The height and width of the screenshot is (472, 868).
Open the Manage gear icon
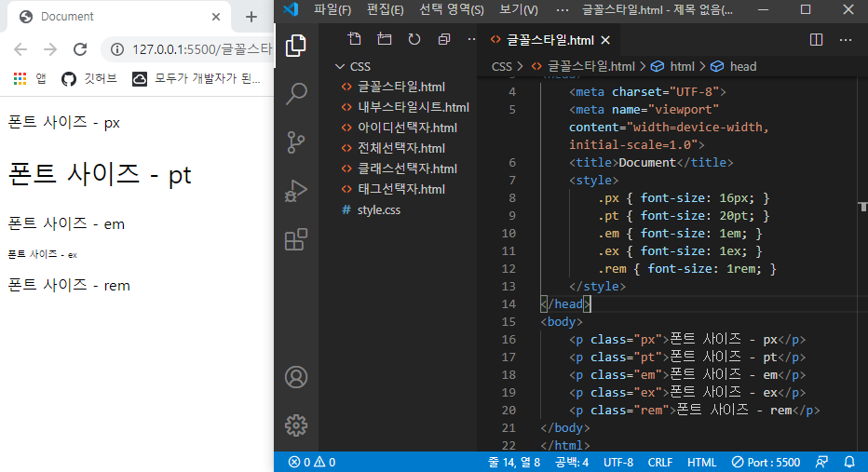point(296,425)
